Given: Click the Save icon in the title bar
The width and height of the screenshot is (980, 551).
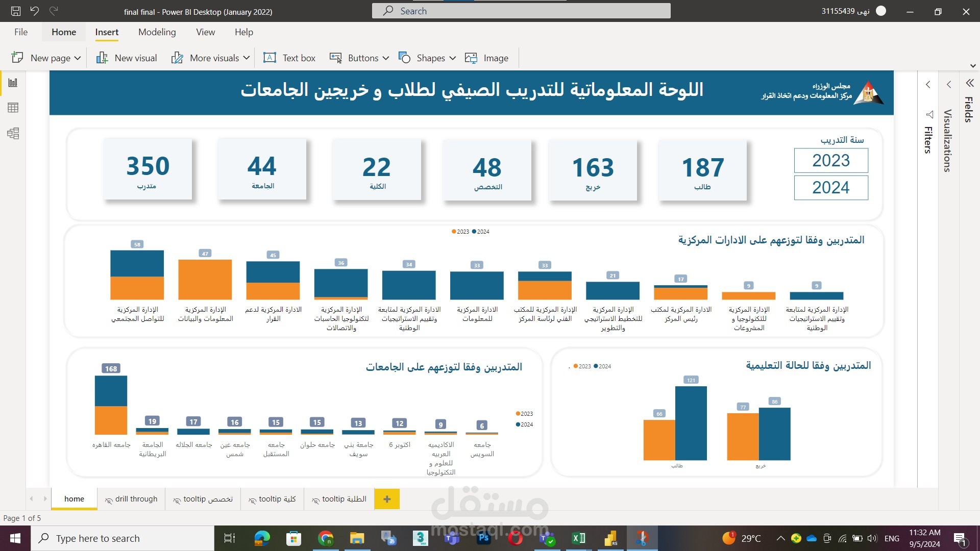Looking at the screenshot, I should point(15,11).
